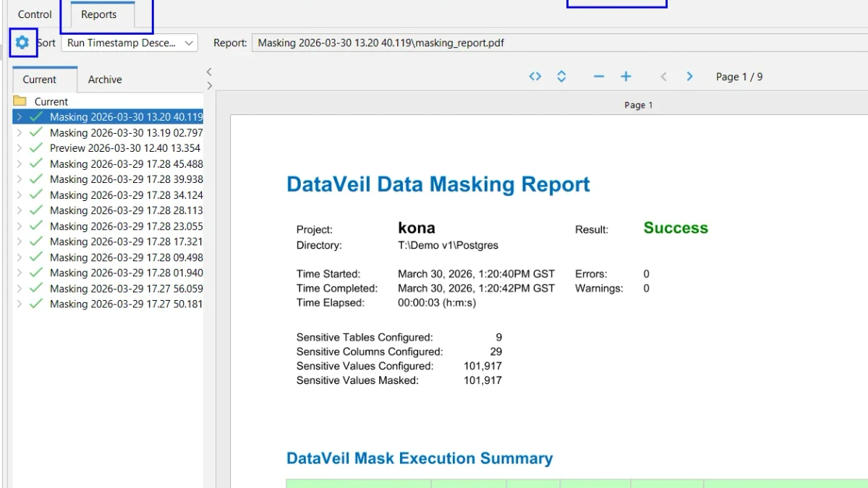The width and height of the screenshot is (868, 488).
Task: Switch to the Control tab
Action: 35,14
